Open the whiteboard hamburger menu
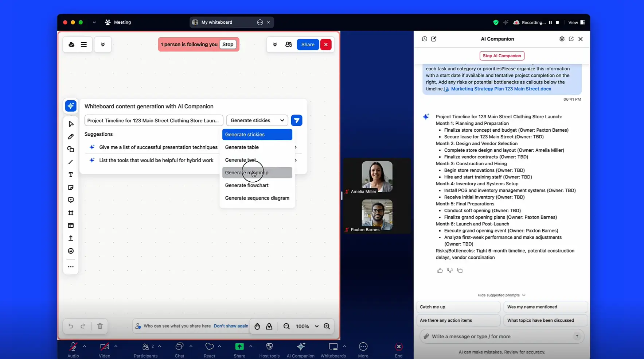 84,45
